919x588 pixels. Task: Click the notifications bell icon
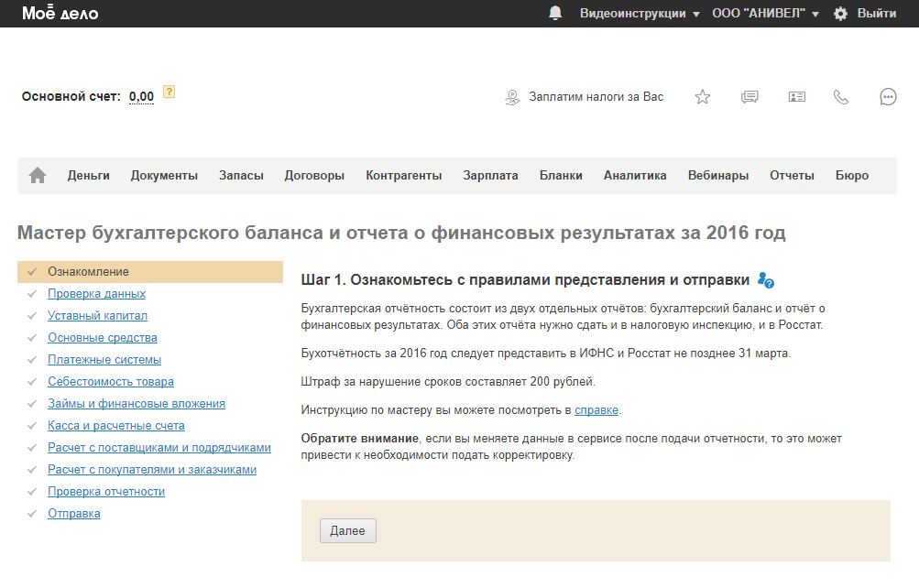coord(555,13)
